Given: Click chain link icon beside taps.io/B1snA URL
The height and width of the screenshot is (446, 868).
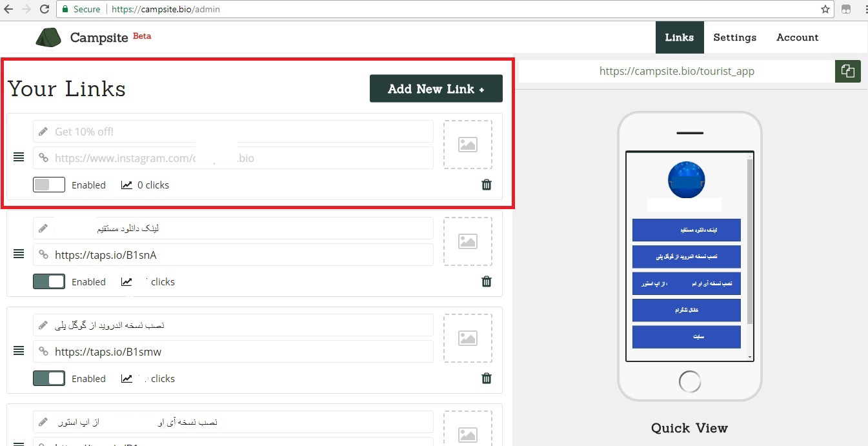Looking at the screenshot, I should (43, 255).
